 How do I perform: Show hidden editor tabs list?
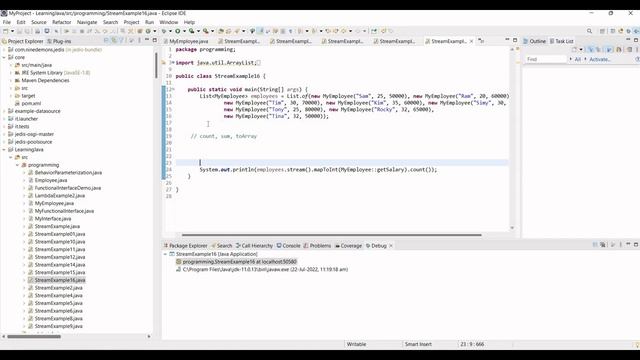(482, 41)
